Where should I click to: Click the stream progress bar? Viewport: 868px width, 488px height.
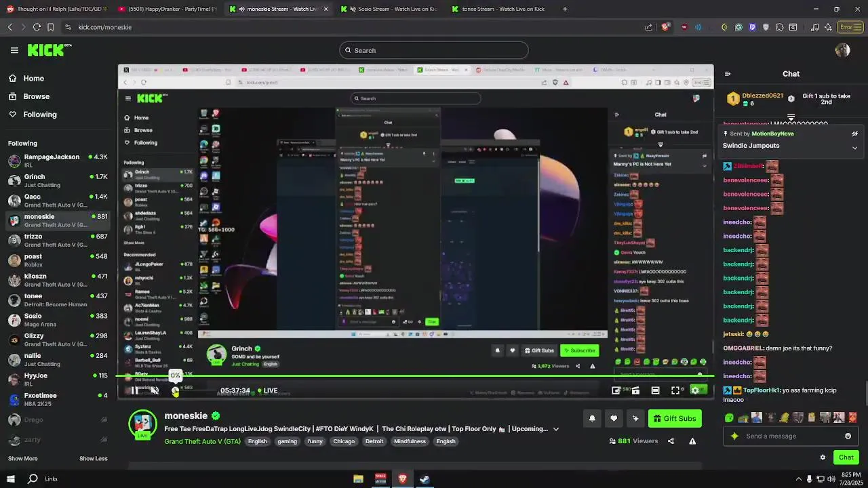click(414, 375)
